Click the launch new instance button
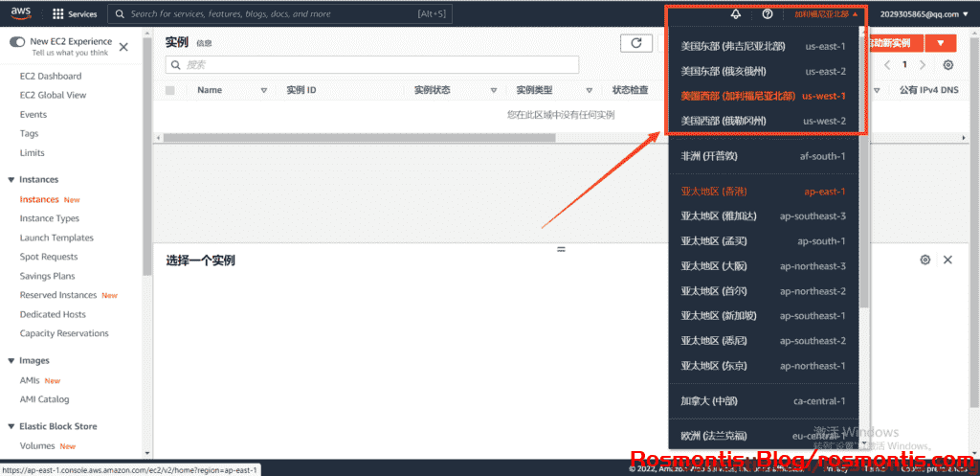Screen dimensions: 980x476 click(893, 43)
